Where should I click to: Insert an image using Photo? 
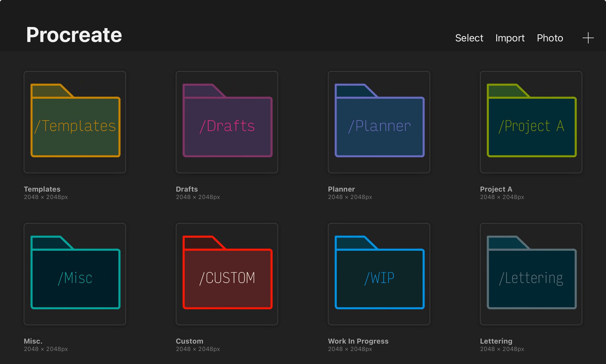tap(550, 38)
